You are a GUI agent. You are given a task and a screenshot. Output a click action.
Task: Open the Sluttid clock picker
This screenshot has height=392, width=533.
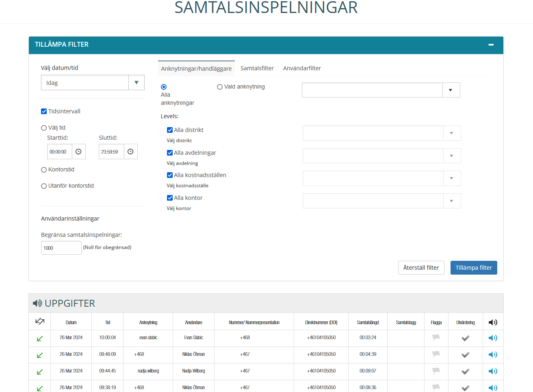pos(130,152)
